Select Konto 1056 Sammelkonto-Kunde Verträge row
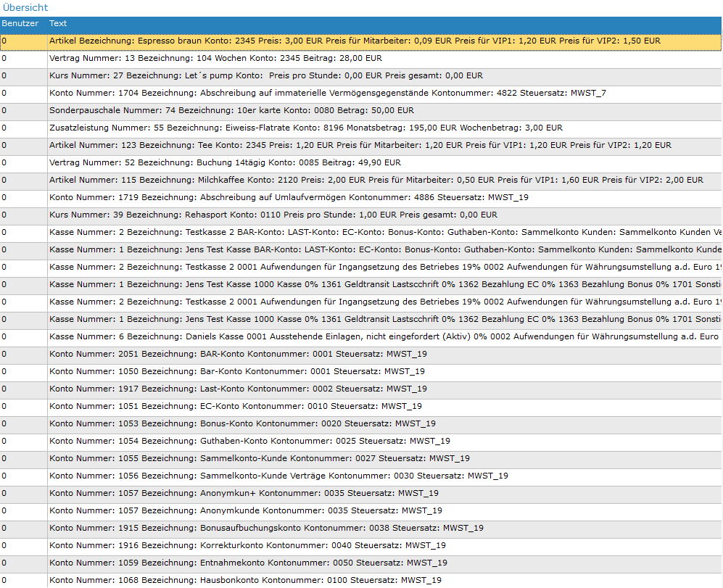 [x=360, y=476]
